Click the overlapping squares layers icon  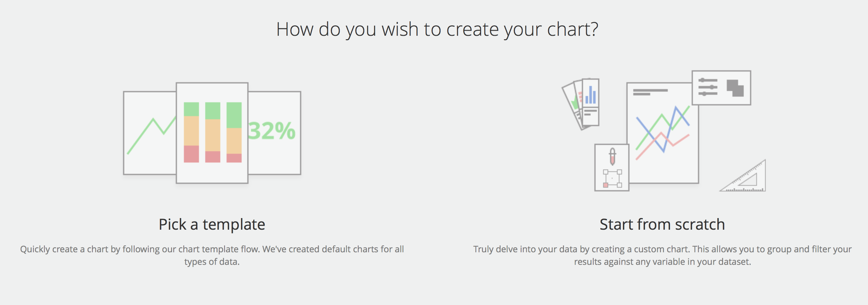point(735,88)
